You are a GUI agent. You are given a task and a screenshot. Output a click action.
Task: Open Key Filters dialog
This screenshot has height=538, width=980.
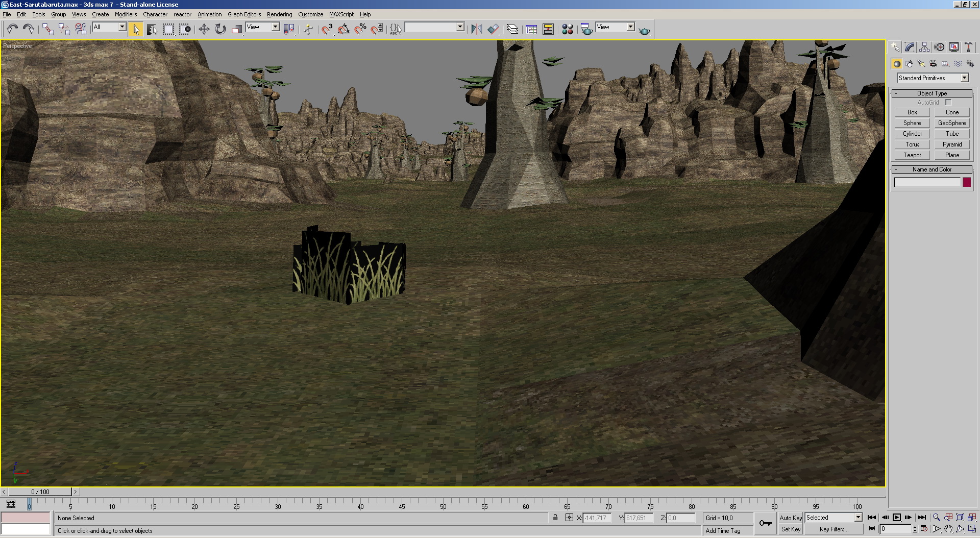click(x=834, y=529)
